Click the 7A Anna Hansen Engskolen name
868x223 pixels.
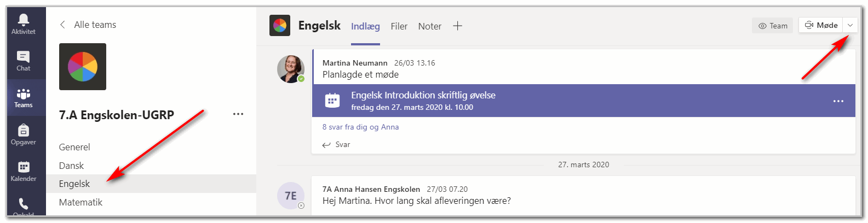click(x=371, y=189)
